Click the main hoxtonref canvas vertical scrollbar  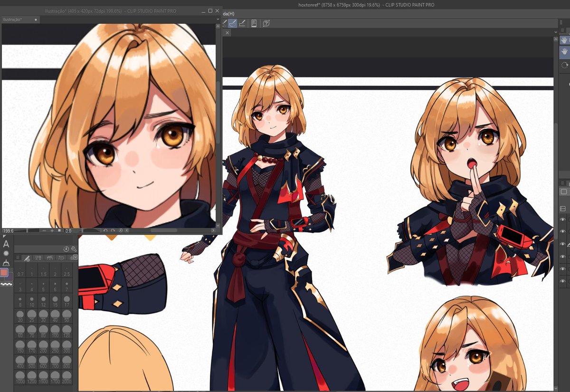tap(556, 181)
